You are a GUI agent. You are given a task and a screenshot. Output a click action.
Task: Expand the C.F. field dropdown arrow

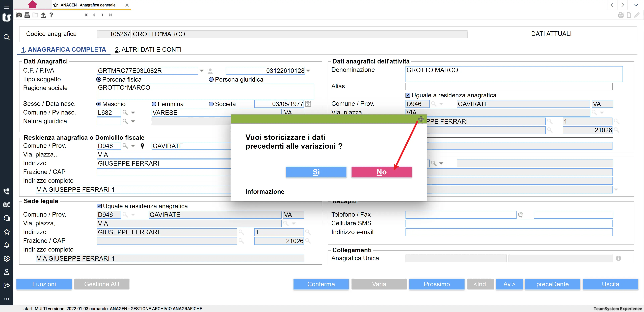202,71
